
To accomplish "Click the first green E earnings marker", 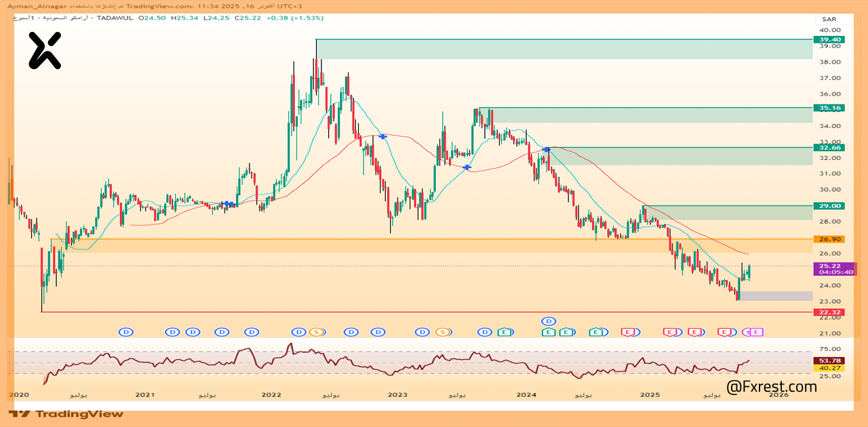I will (505, 332).
